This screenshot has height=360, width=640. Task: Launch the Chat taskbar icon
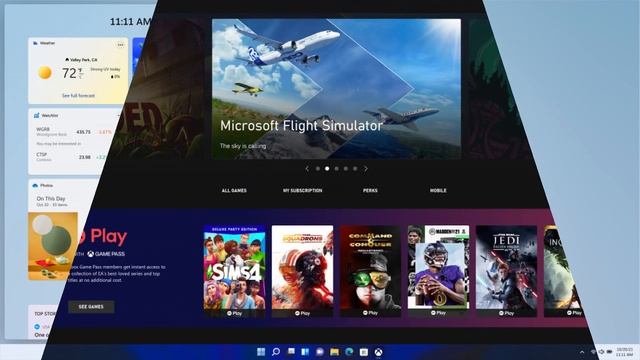click(320, 352)
